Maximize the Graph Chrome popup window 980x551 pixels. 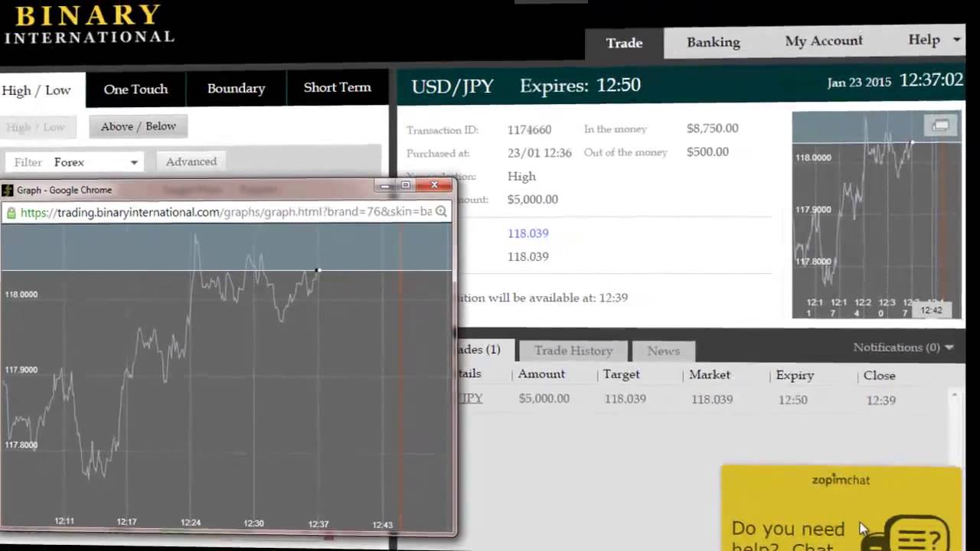406,185
